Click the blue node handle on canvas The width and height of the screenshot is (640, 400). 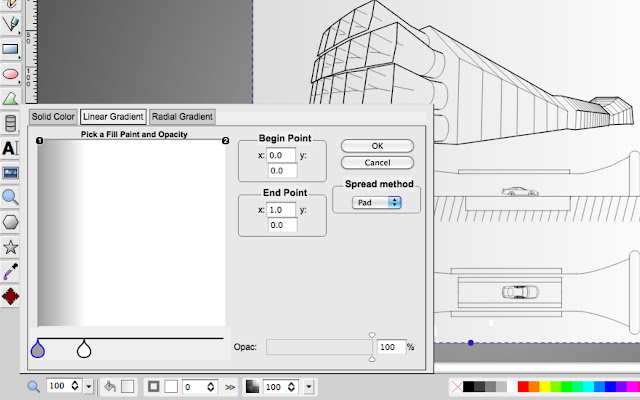point(471,343)
